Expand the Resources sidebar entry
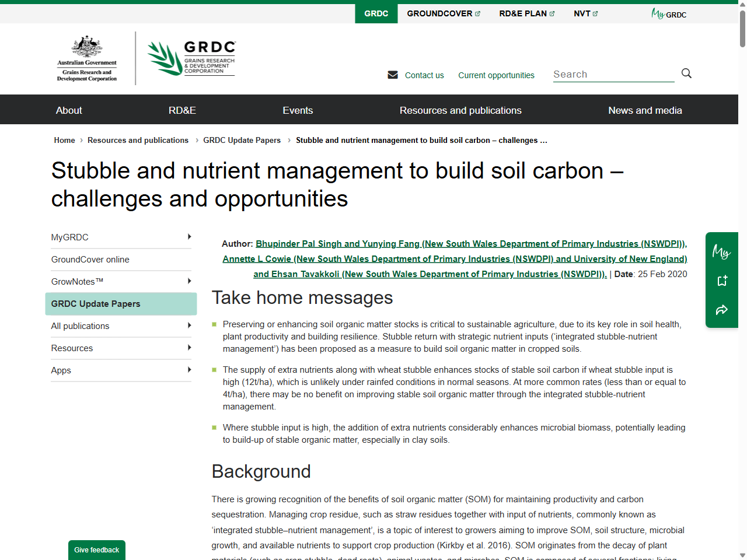The width and height of the screenshot is (747, 560). point(189,348)
